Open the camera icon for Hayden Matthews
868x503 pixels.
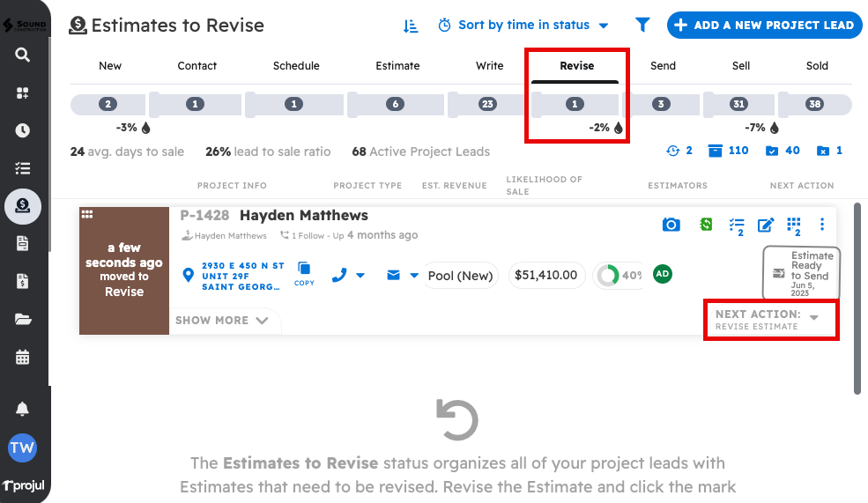click(x=671, y=225)
